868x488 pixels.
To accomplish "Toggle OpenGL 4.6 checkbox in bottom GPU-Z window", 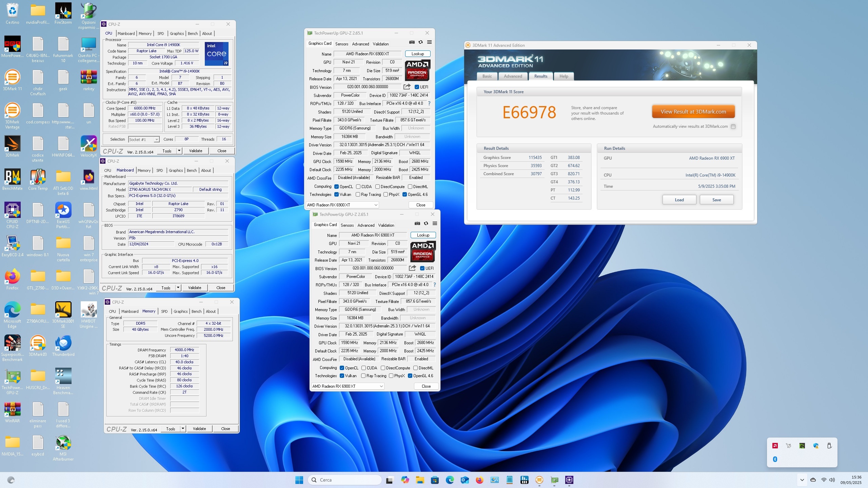I will pos(410,376).
